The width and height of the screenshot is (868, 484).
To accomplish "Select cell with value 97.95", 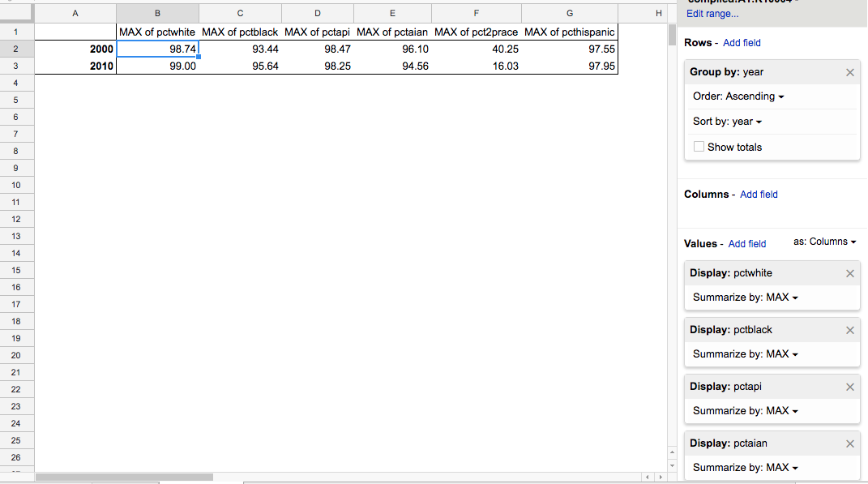I will pyautogui.click(x=570, y=66).
